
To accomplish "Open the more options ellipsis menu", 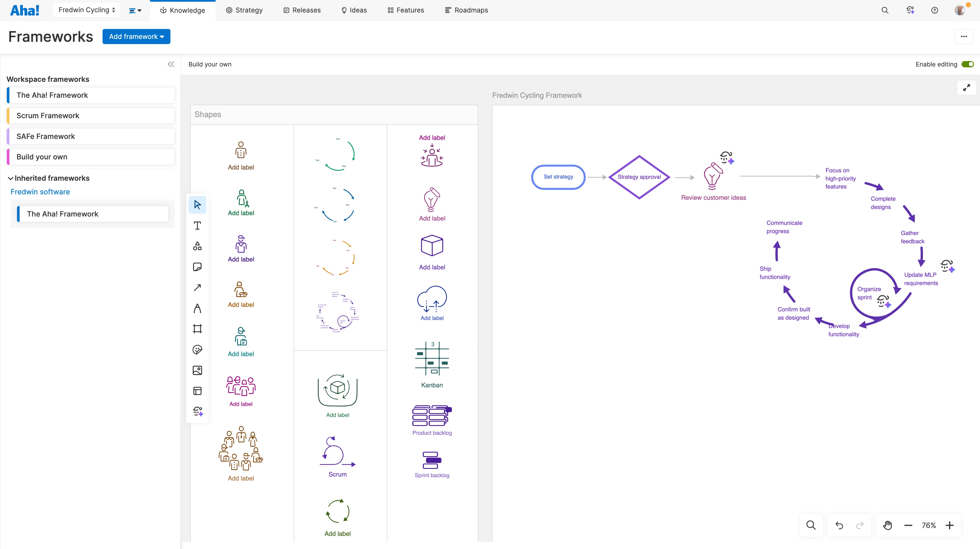I will point(964,37).
